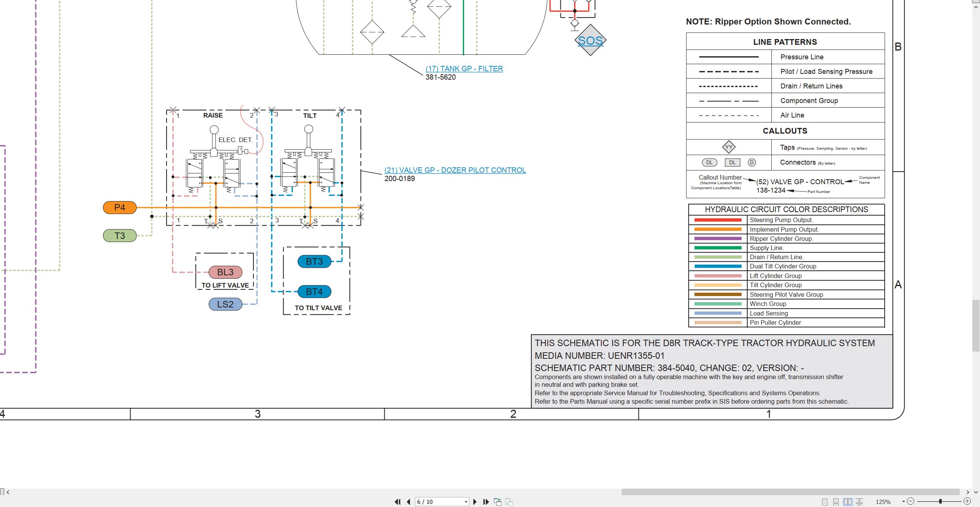Switch to continuous facing view
The height and width of the screenshot is (507, 980).
[859, 502]
